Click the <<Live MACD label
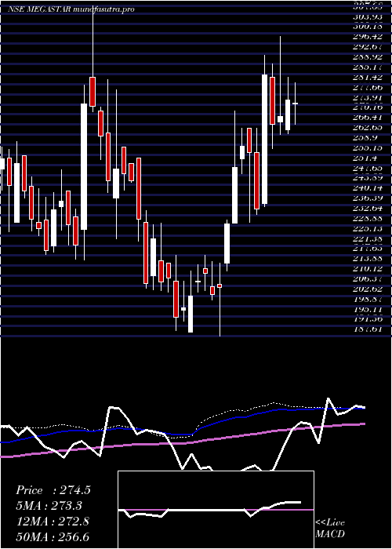Viewport: 392px width, 549px height. coord(330,529)
